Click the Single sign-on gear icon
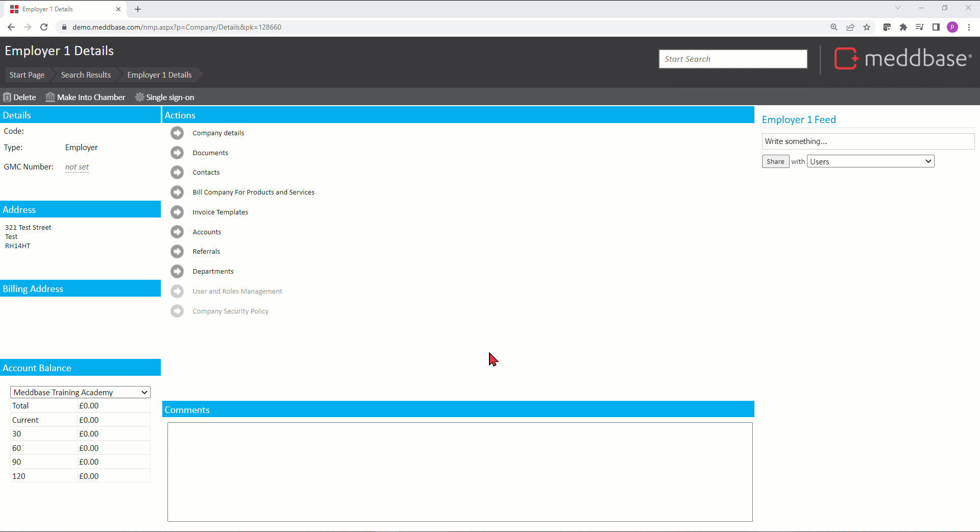980x532 pixels. pyautogui.click(x=139, y=97)
